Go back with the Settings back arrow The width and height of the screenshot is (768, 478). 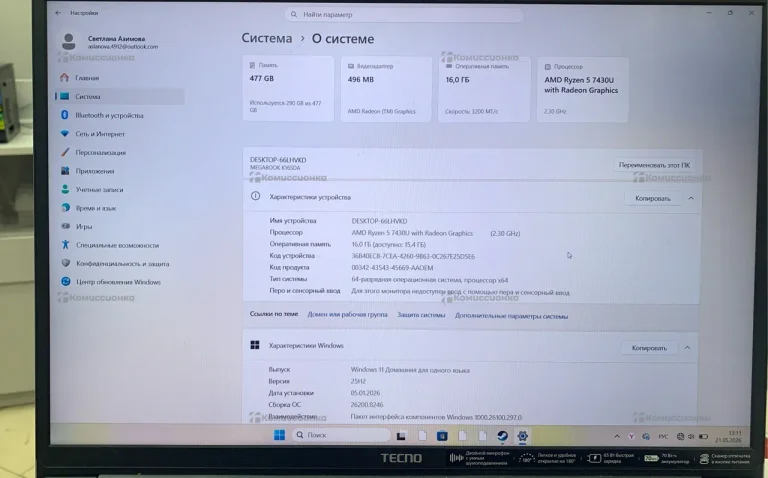tap(58, 13)
